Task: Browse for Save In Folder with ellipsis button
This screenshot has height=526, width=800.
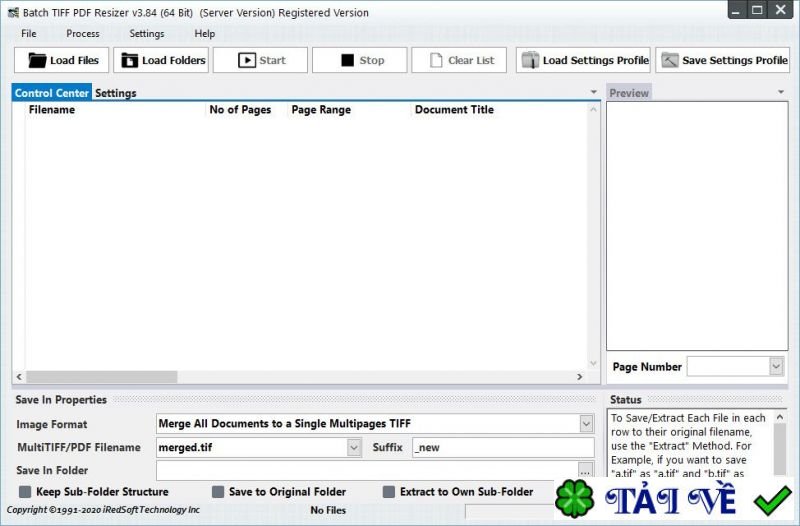Action: pyautogui.click(x=586, y=470)
